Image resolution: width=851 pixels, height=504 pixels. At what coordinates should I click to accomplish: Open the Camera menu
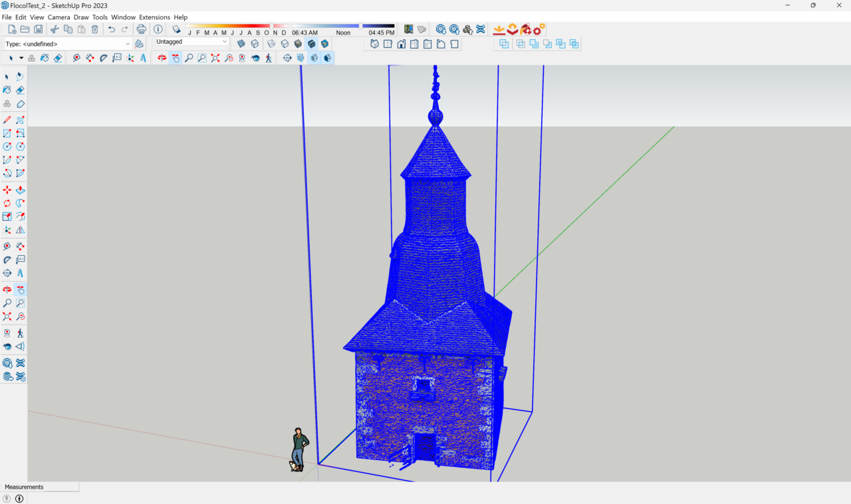(x=59, y=17)
